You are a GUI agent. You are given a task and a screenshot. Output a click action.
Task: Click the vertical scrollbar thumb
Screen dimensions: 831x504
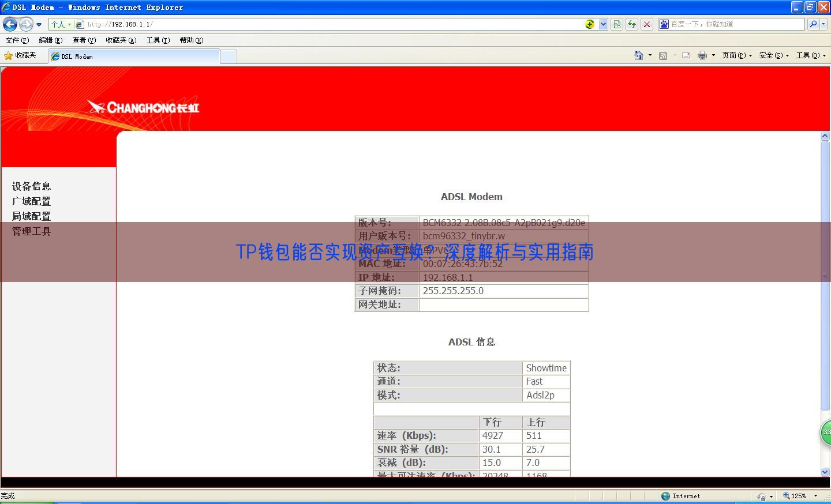point(825,276)
